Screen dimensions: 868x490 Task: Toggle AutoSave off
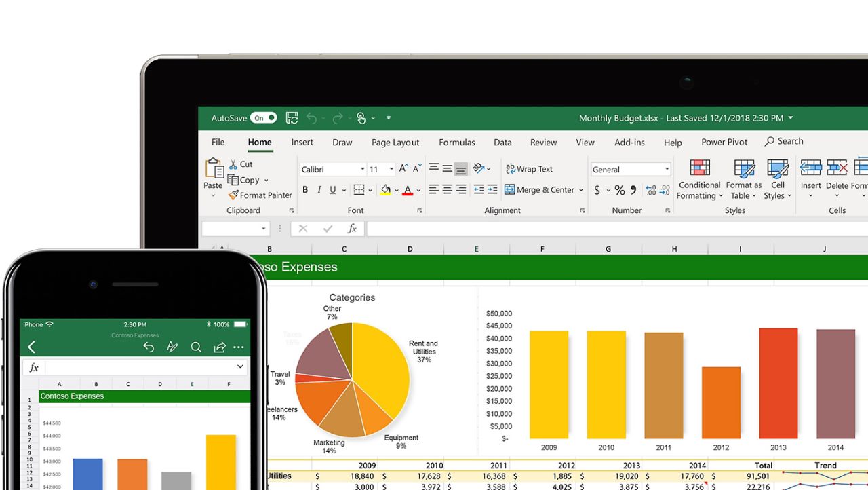[x=263, y=117]
